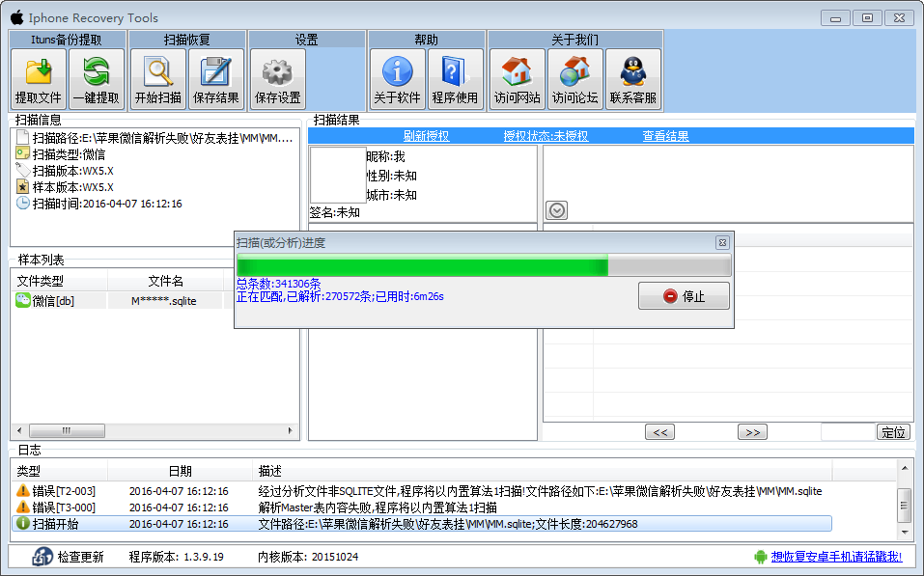The height and width of the screenshot is (576, 924).
Task: Click the green Android icon in status bar
Action: [761, 557]
